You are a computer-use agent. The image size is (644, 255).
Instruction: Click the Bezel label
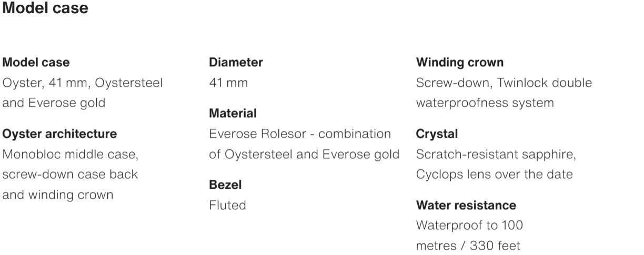[225, 185]
